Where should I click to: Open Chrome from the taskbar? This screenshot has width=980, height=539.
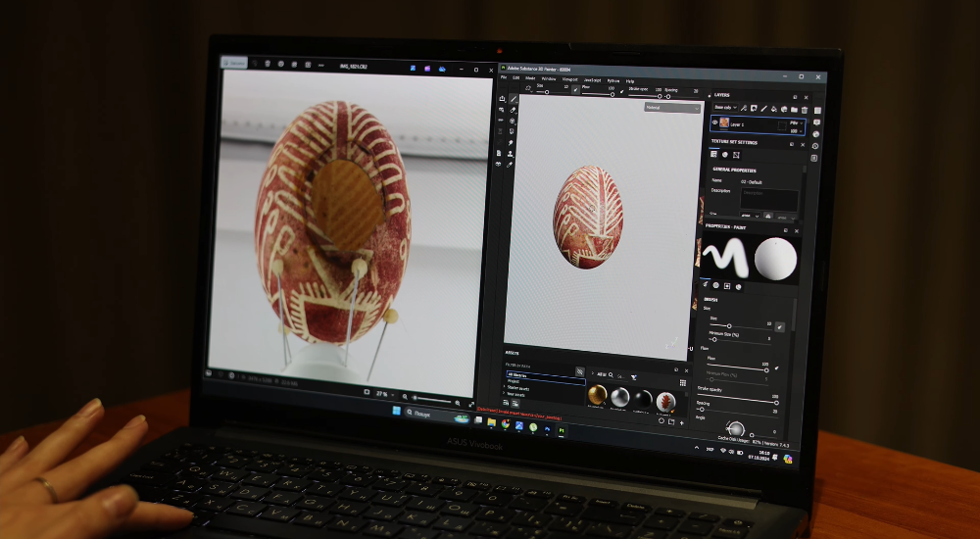(506, 423)
